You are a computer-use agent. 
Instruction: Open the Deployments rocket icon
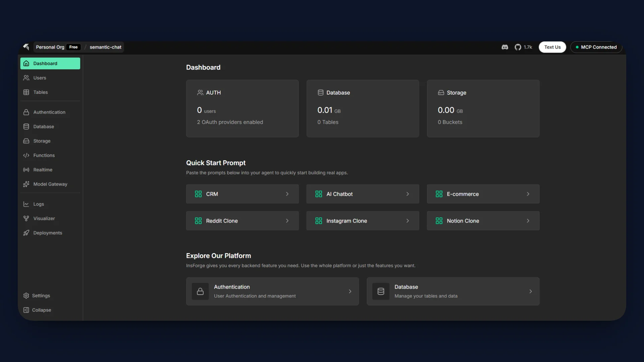click(26, 233)
